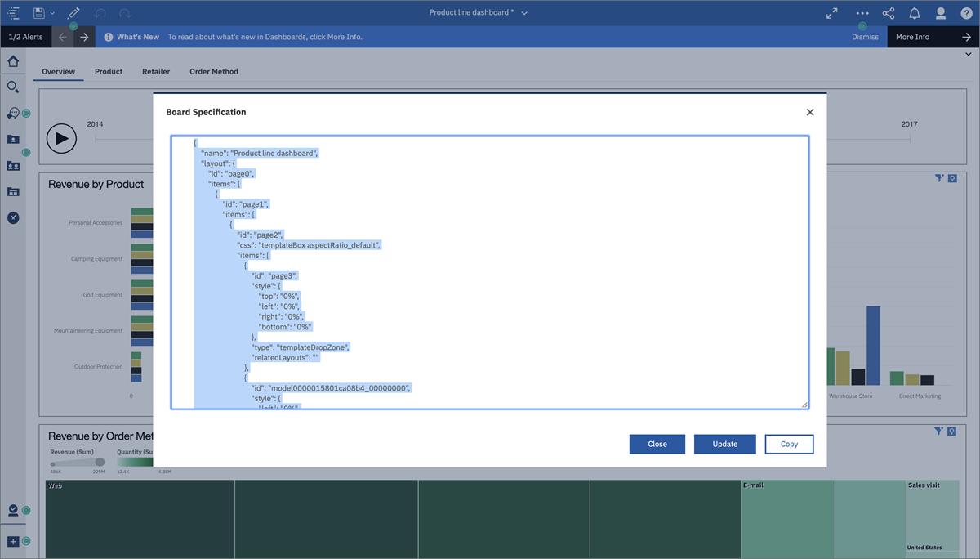This screenshot has height=559, width=980.
Task: Switch to the Retailer tab
Action: (x=156, y=71)
